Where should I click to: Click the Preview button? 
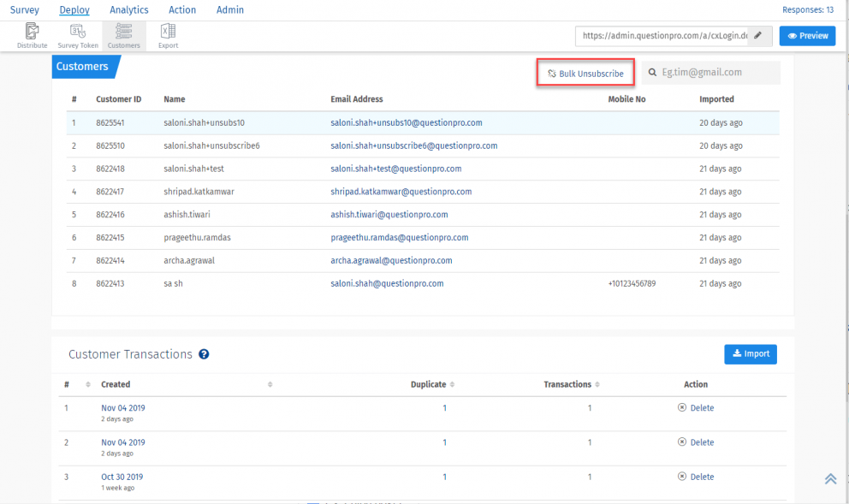coord(807,36)
